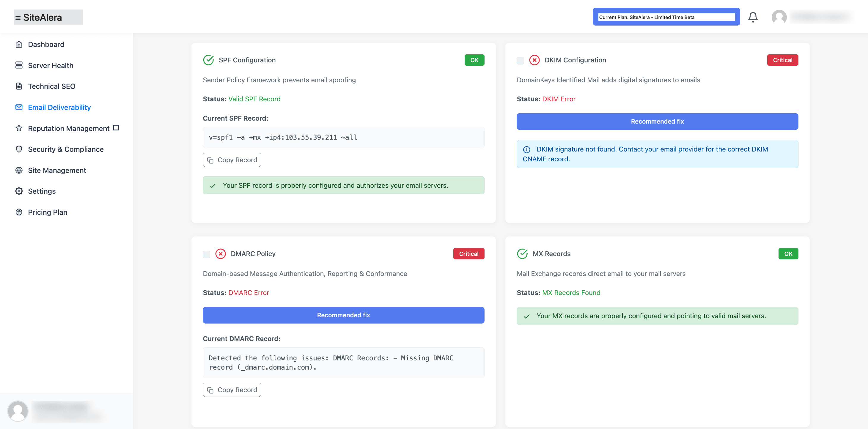The height and width of the screenshot is (429, 868).
Task: Click the 'DKIM Error' status text
Action: (559, 99)
